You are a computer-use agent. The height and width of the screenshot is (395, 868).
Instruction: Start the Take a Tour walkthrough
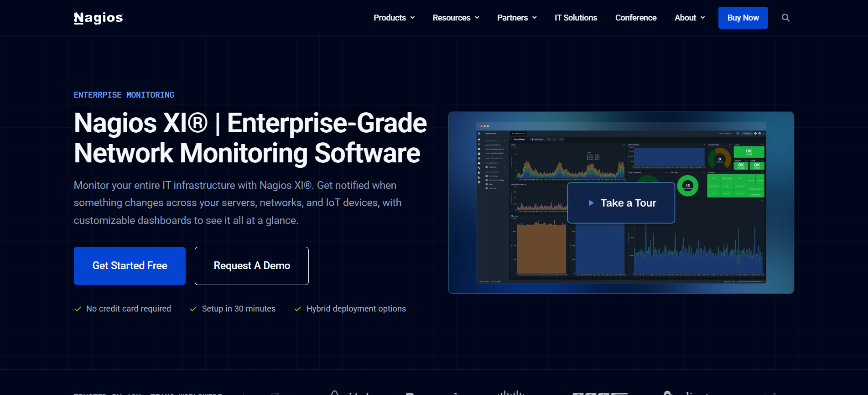pos(621,203)
